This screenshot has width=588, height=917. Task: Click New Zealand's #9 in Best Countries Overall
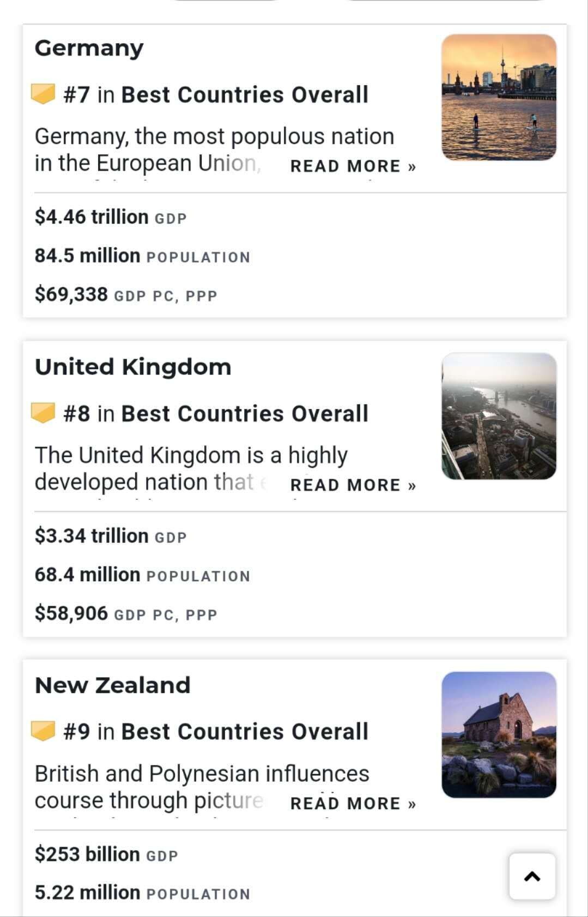tap(216, 732)
